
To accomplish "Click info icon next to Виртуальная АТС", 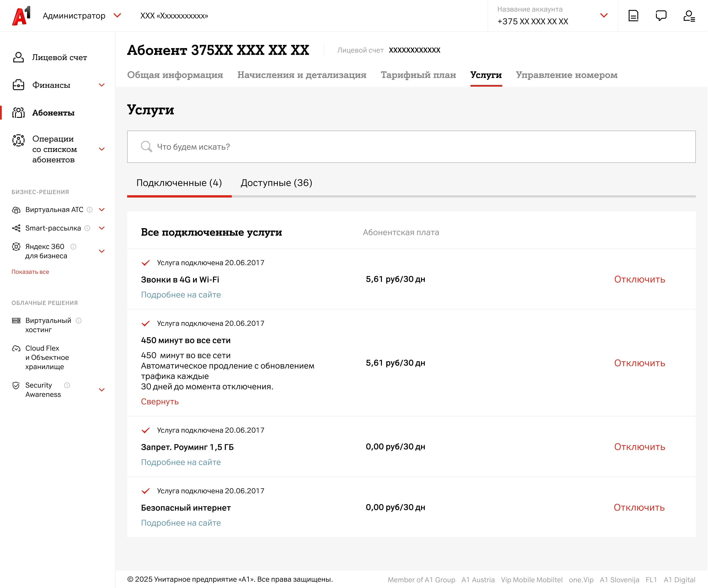I will [x=90, y=210].
